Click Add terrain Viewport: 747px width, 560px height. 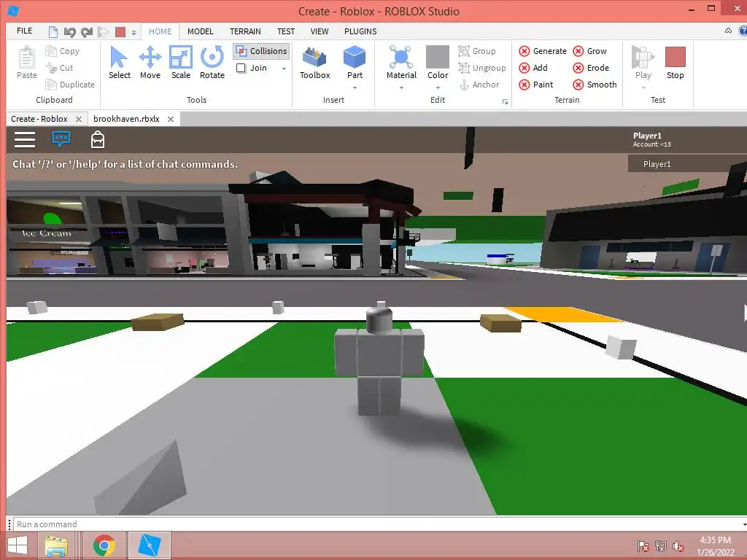533,68
